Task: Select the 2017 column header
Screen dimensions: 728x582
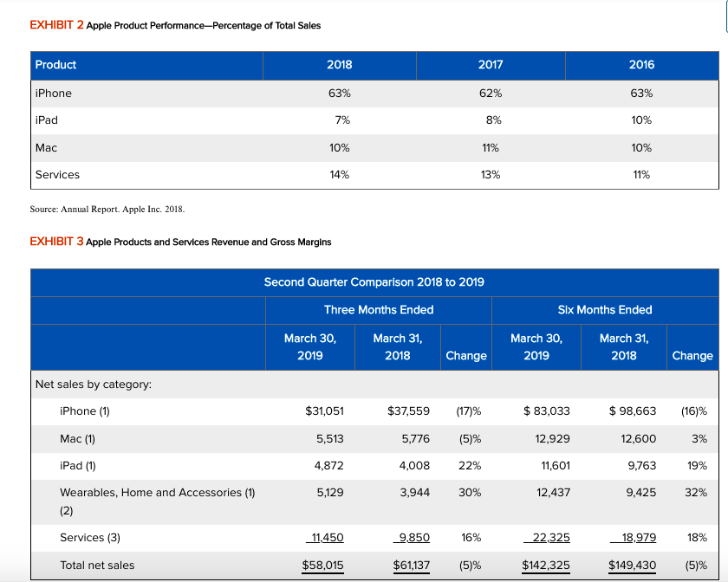Action: tap(490, 65)
